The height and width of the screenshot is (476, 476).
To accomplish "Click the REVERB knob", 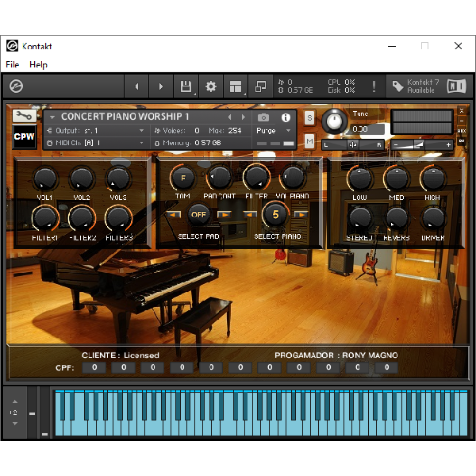I will click(x=397, y=218).
